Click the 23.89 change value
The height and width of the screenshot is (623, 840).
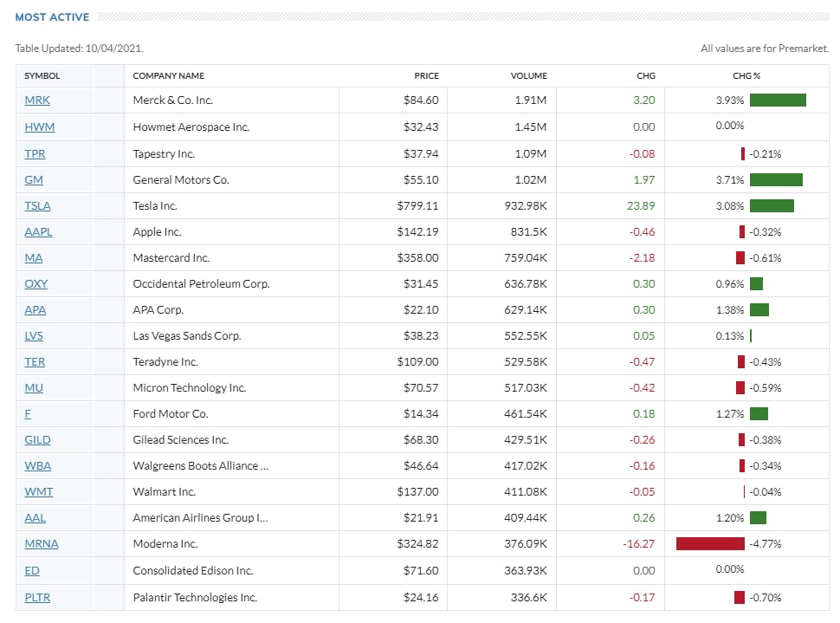(641, 206)
